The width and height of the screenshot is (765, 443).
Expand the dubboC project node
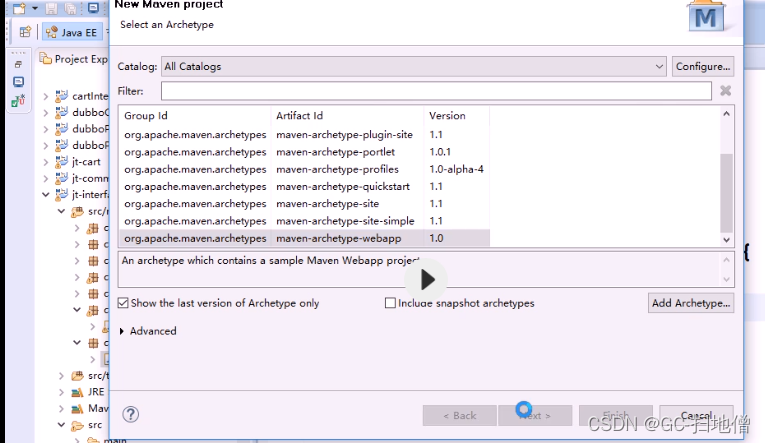(46, 113)
